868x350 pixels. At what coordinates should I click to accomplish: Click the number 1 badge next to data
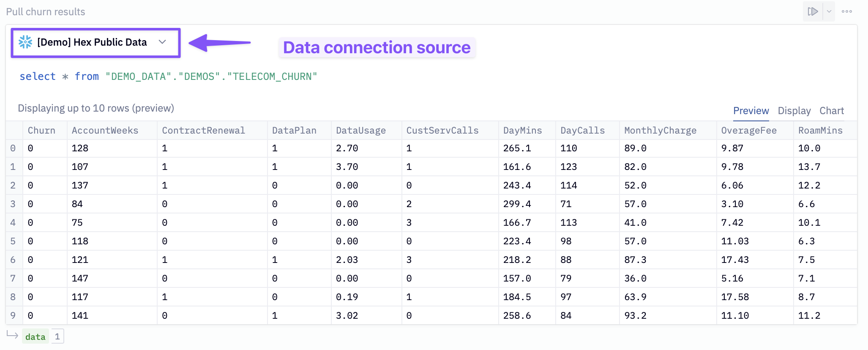pyautogui.click(x=57, y=336)
